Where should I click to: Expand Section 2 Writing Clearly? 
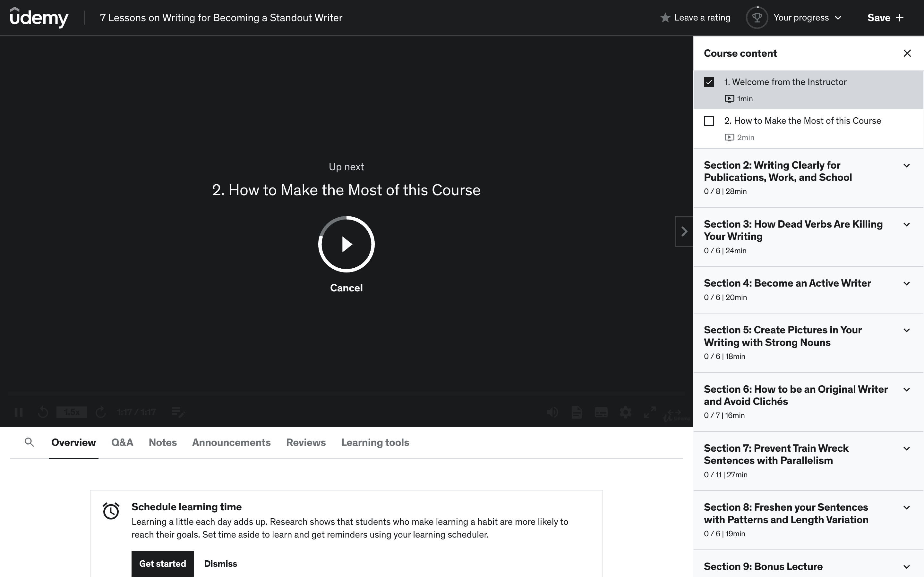[906, 166]
